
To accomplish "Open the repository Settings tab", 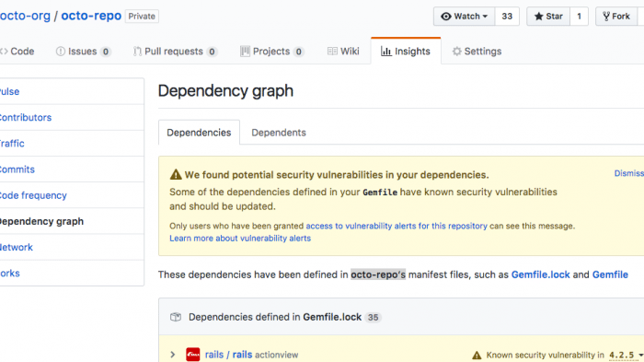I will point(477,52).
